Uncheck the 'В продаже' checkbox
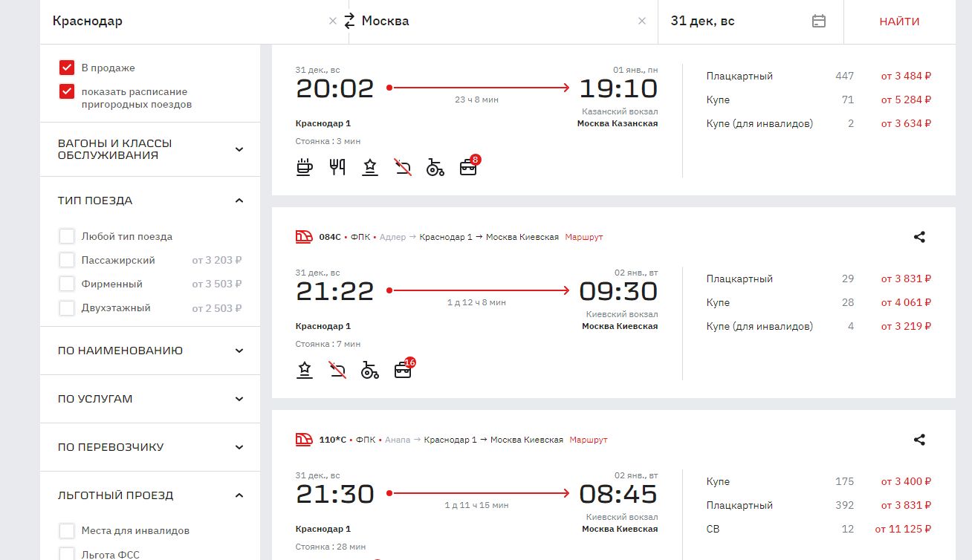 click(x=67, y=68)
